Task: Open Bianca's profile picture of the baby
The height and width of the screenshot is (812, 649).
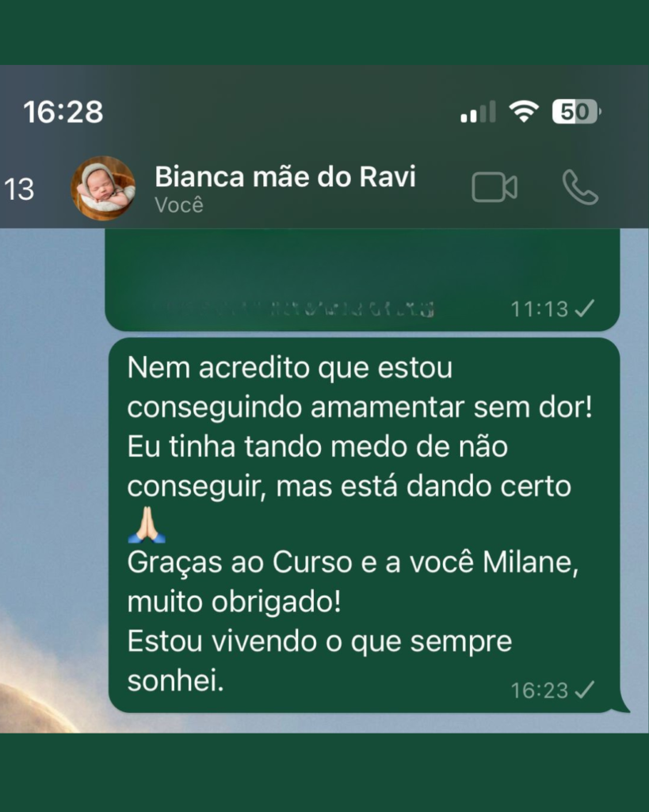Action: (x=103, y=188)
